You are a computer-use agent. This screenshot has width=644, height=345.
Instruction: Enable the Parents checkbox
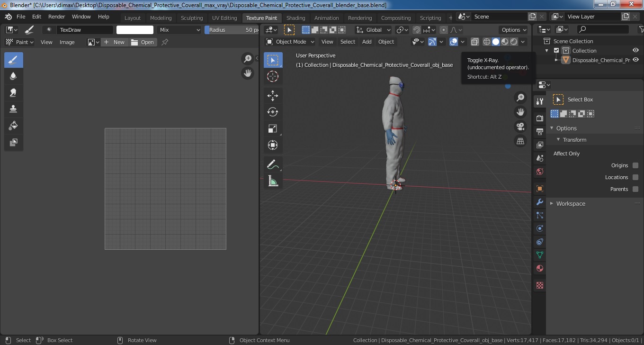tap(635, 189)
